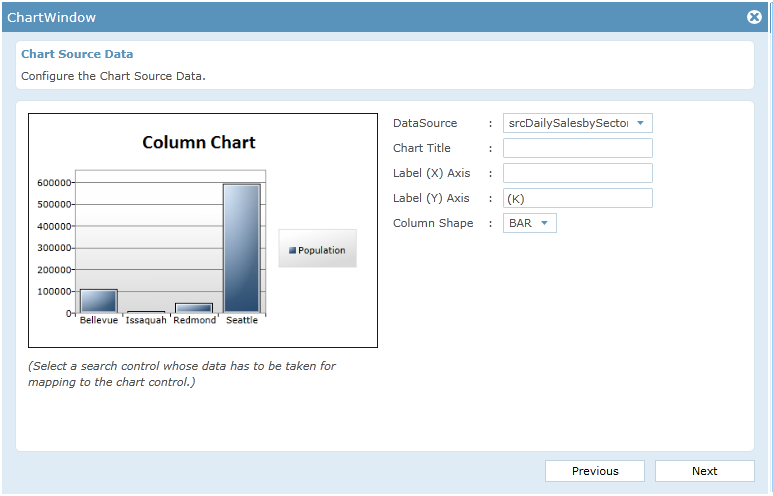Focus the Chart Title text field
The image size is (773, 496).
[577, 148]
